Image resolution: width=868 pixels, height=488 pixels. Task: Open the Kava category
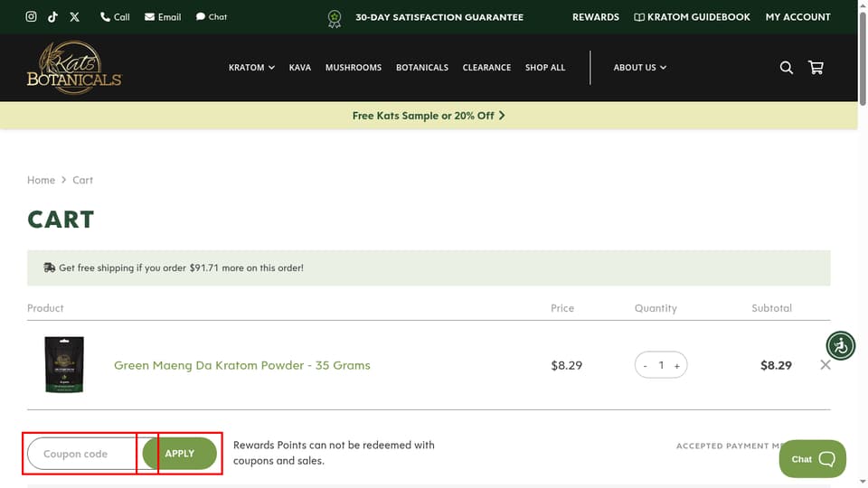coord(300,68)
